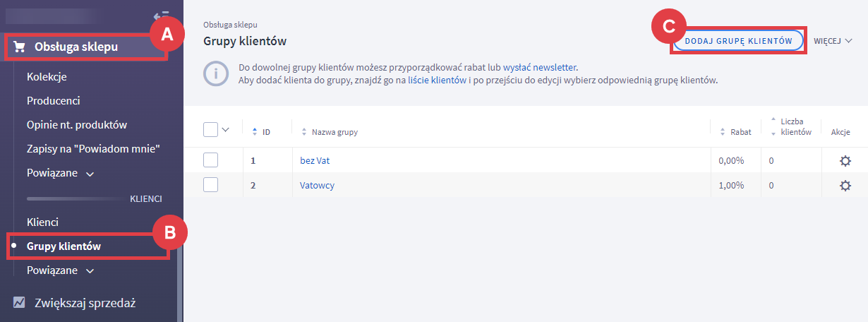Open the gear actions for Vatowcy
Image resolution: width=868 pixels, height=322 pixels.
point(844,186)
